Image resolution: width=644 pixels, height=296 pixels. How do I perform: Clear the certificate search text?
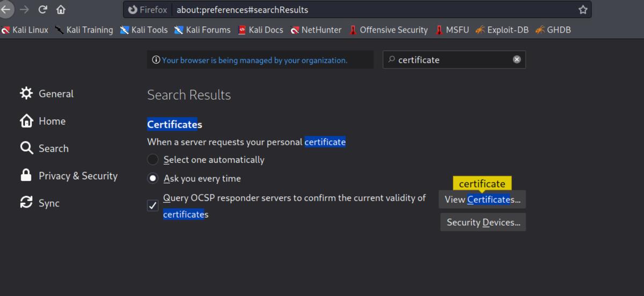(x=517, y=60)
